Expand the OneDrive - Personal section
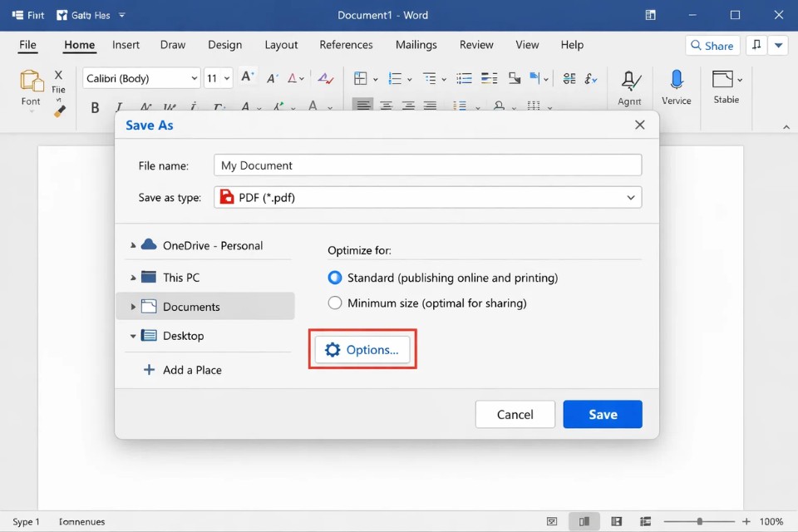 [x=133, y=245]
